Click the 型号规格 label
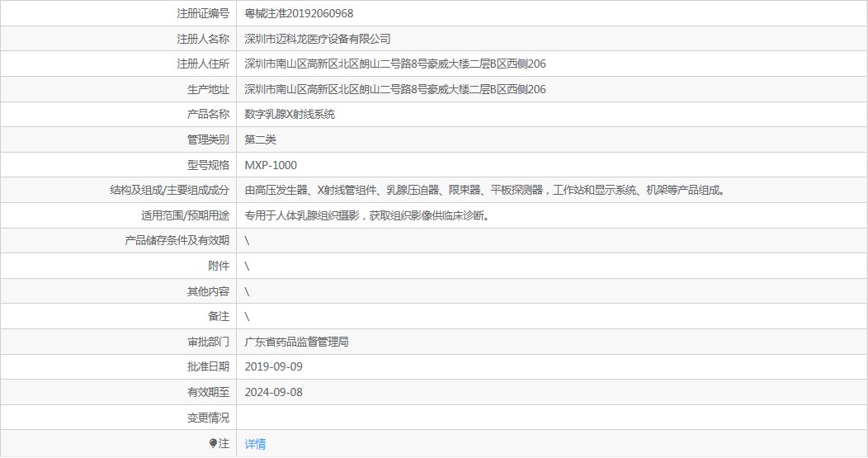 click(x=208, y=165)
